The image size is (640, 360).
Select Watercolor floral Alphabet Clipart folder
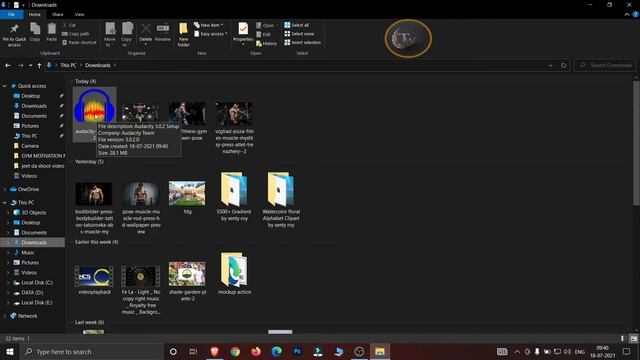(281, 200)
